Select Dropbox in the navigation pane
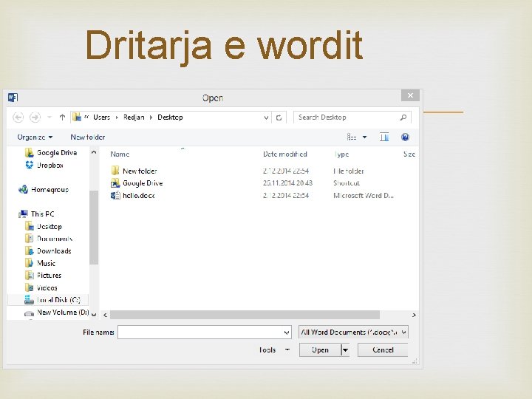 point(44,166)
